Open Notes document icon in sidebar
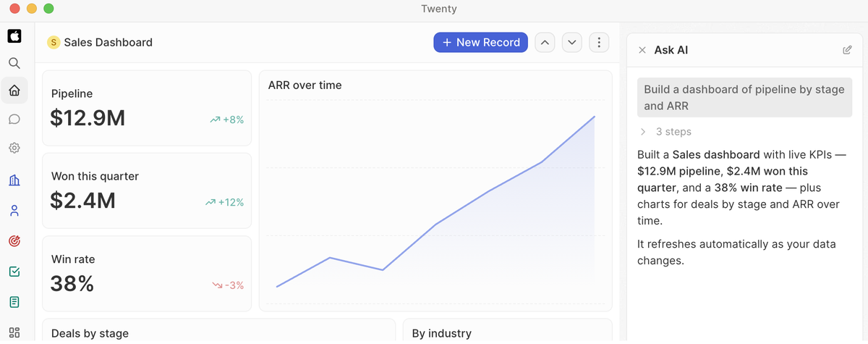This screenshot has height=344, width=868. coord(14,302)
